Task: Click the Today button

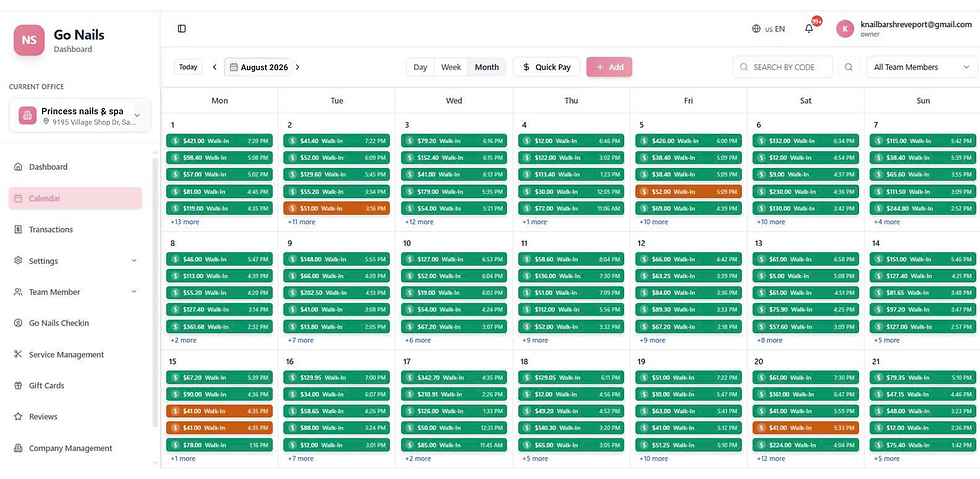Action: 188,67
